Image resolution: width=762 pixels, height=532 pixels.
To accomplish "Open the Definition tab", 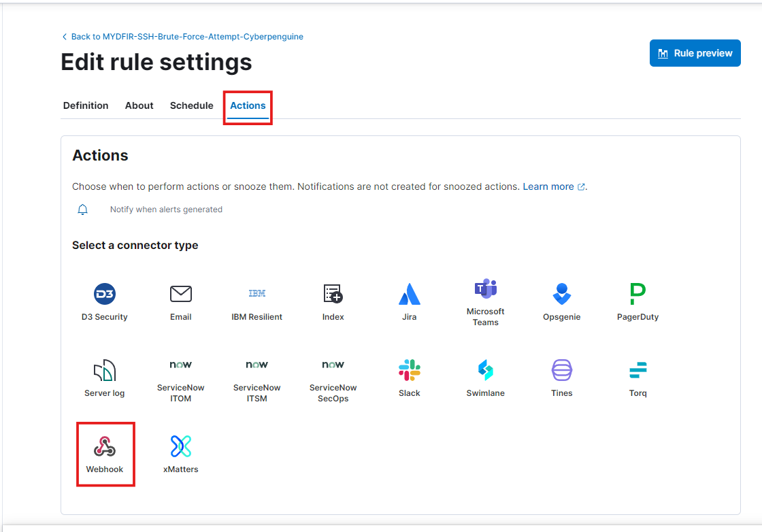I will pos(86,105).
